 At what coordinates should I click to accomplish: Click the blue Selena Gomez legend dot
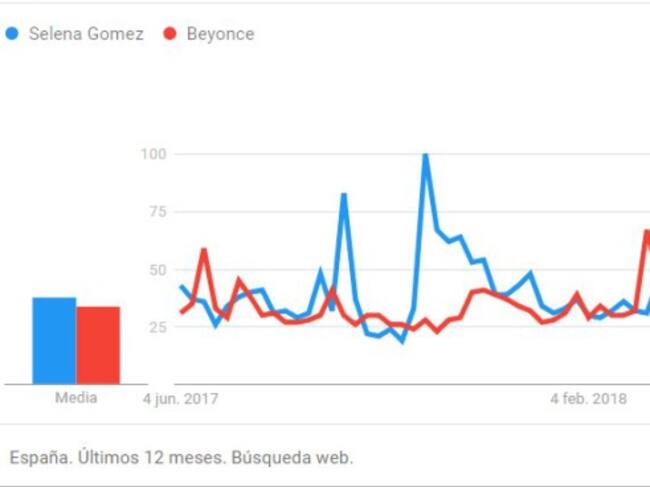pos(12,34)
